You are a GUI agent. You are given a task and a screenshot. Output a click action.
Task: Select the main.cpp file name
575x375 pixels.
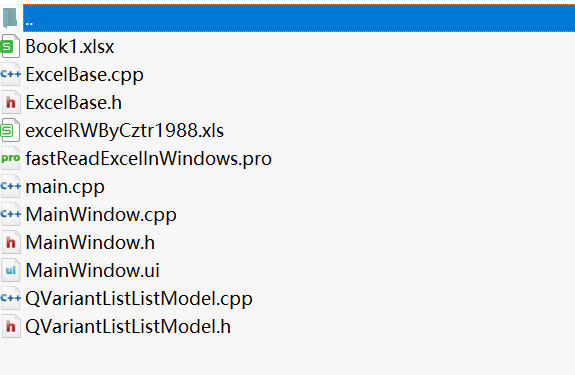65,187
